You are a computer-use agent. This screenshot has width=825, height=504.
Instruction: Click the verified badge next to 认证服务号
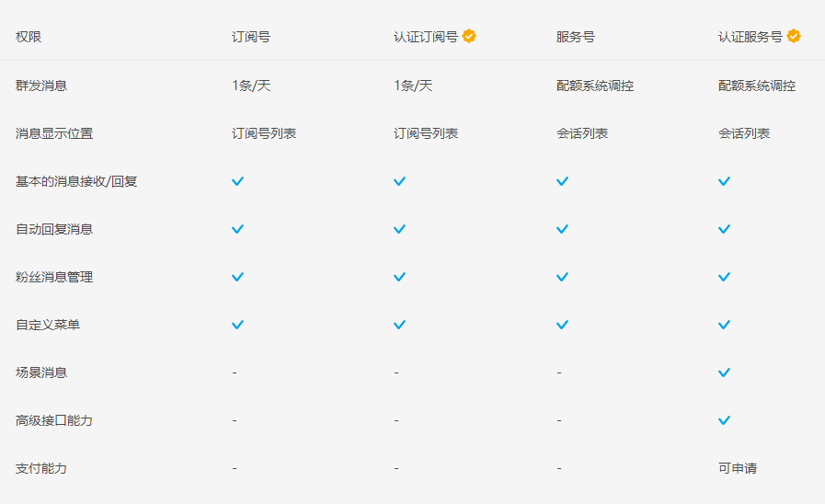794,36
